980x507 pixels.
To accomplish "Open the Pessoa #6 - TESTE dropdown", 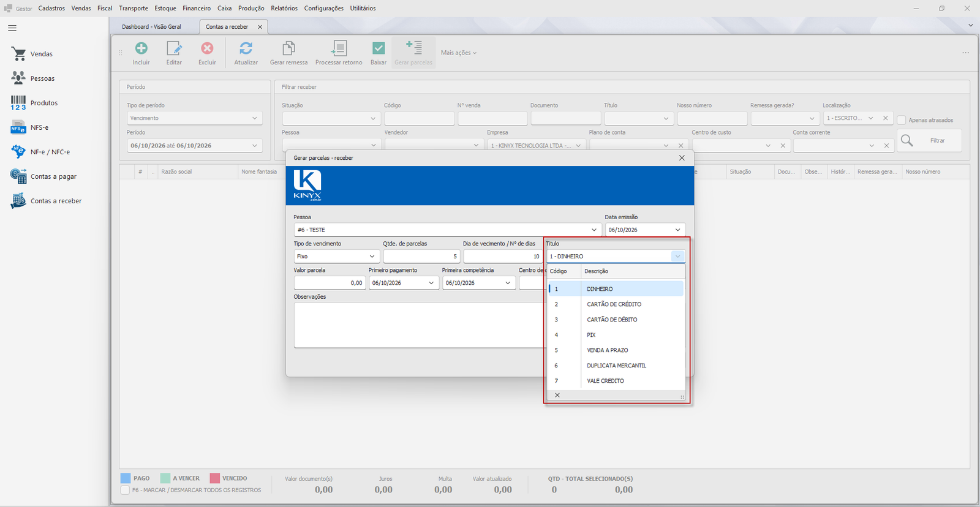I will pos(594,230).
